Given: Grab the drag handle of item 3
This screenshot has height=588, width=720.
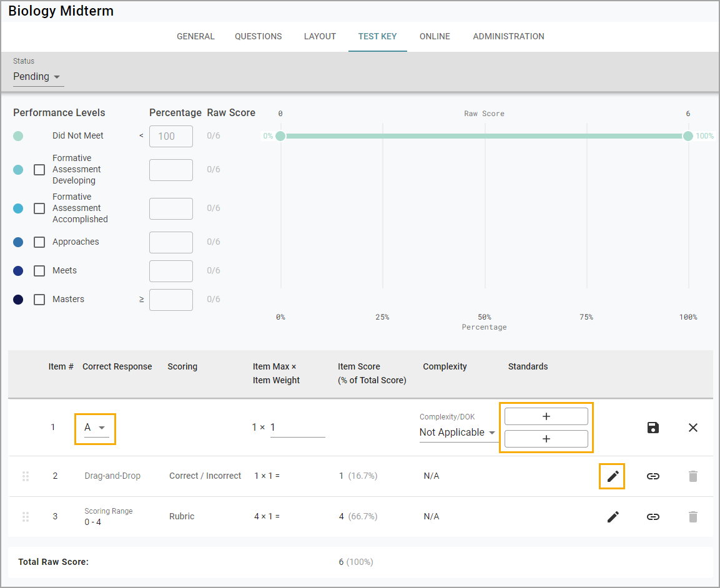Looking at the screenshot, I should coord(26,516).
